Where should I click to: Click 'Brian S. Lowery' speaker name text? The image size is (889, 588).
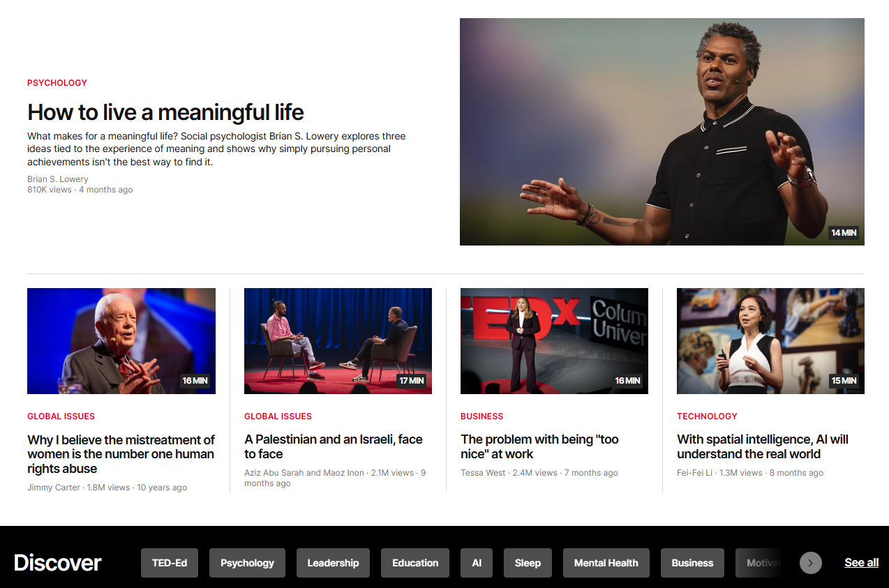pos(58,179)
